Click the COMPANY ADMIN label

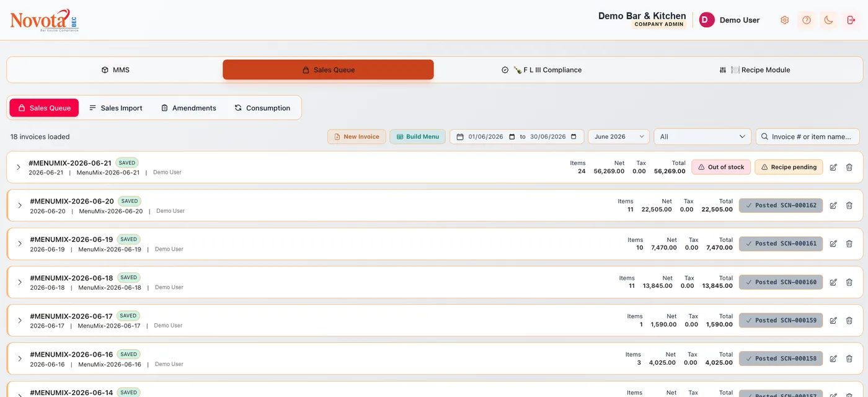pyautogui.click(x=659, y=25)
